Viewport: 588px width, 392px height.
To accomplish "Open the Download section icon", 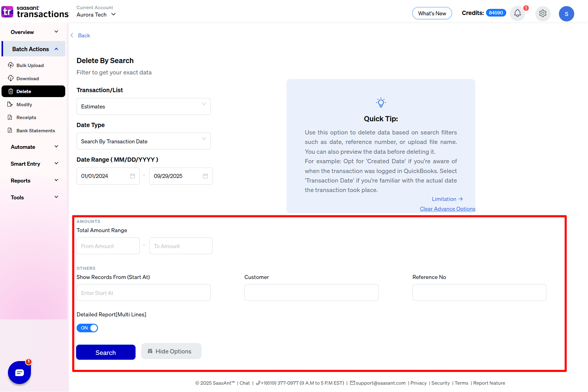I will [x=11, y=78].
